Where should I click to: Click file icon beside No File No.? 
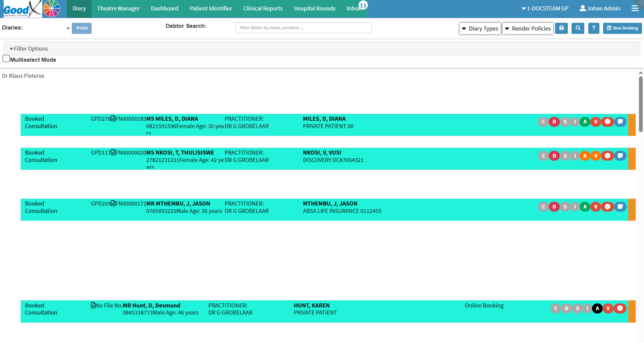click(93, 305)
